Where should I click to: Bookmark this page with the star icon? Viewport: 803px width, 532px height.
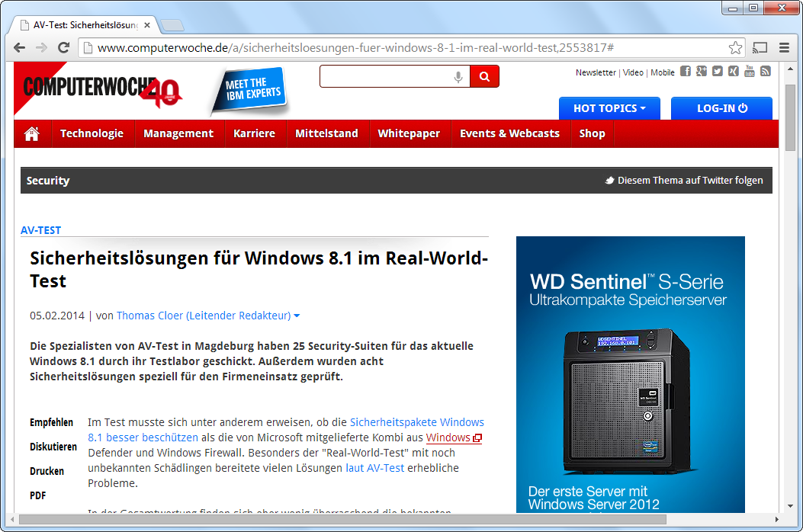pyautogui.click(x=735, y=48)
